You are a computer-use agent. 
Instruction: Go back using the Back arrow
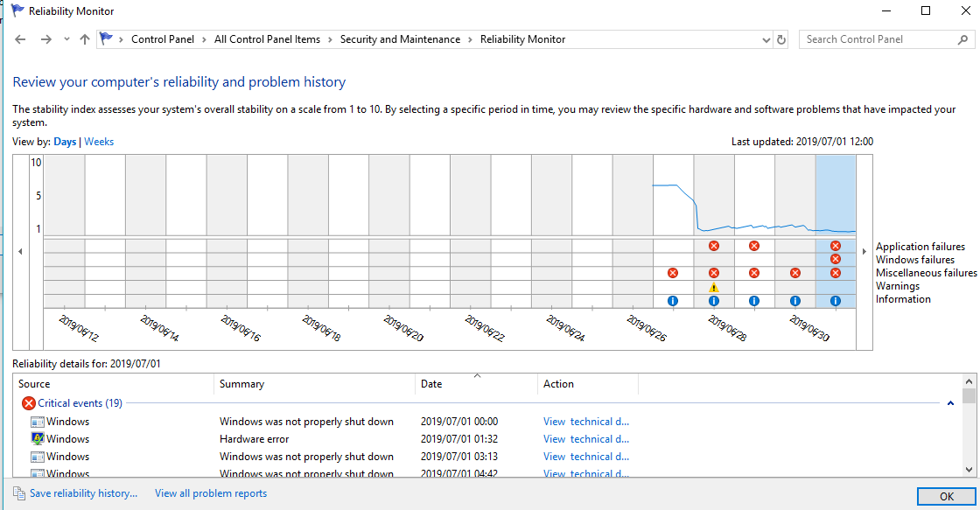point(20,39)
